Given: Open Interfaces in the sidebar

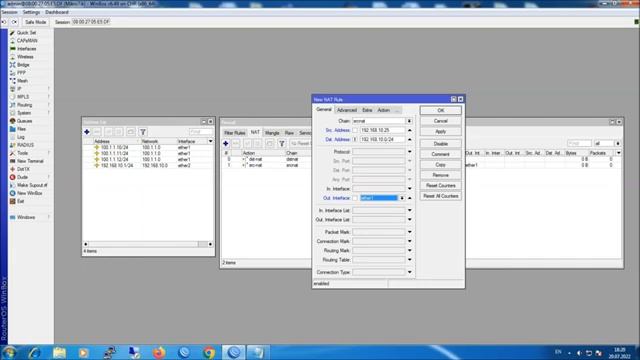Looking at the screenshot, I should tap(27, 49).
